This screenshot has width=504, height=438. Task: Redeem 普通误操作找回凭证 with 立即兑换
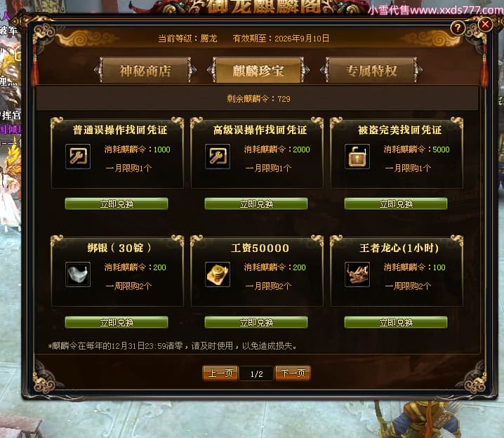click(117, 204)
